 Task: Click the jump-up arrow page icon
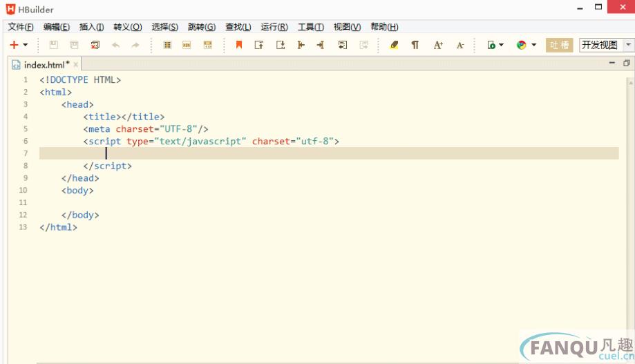point(259,45)
